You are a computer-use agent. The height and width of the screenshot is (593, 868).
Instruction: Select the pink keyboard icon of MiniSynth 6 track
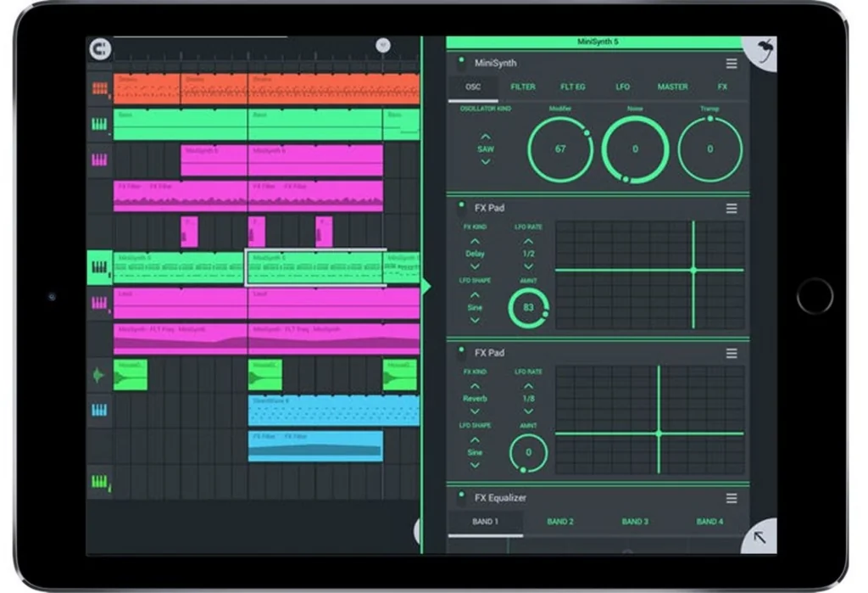tap(100, 160)
